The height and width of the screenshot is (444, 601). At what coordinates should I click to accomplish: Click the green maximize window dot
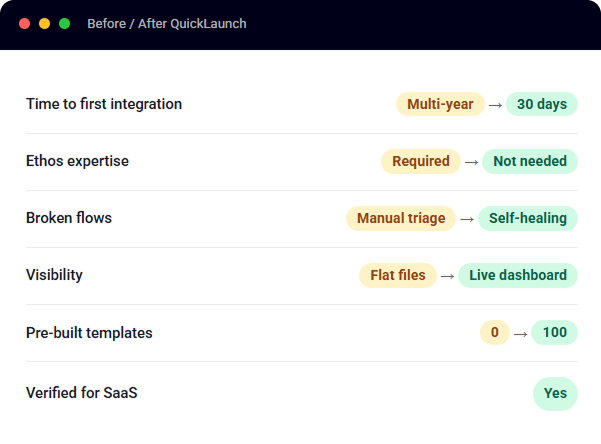(x=64, y=24)
